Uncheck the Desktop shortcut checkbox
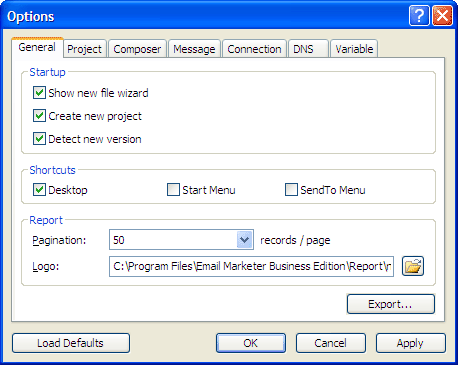Screen dimensions: 458x365 39,190
